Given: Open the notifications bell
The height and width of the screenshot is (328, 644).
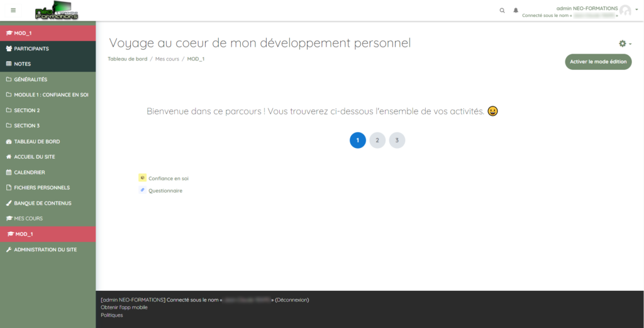Looking at the screenshot, I should tap(516, 10).
